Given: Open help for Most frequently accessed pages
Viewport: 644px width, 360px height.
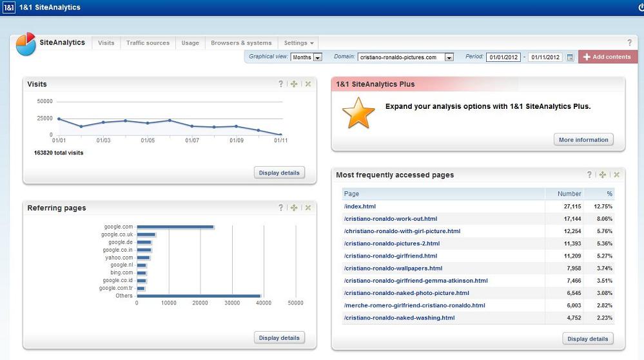Looking at the screenshot, I should tap(589, 175).
